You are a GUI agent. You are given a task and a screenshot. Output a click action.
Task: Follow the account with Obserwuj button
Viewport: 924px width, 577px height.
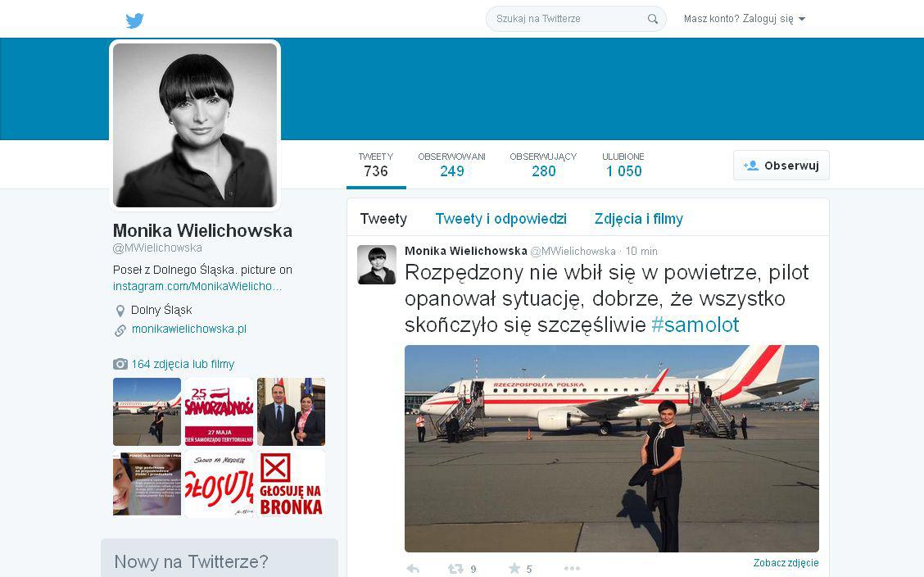[781, 166]
